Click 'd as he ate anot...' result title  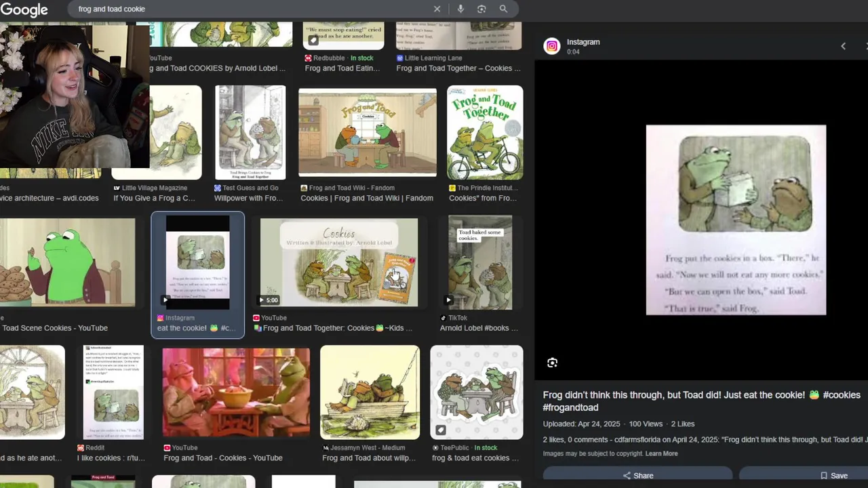point(31,458)
